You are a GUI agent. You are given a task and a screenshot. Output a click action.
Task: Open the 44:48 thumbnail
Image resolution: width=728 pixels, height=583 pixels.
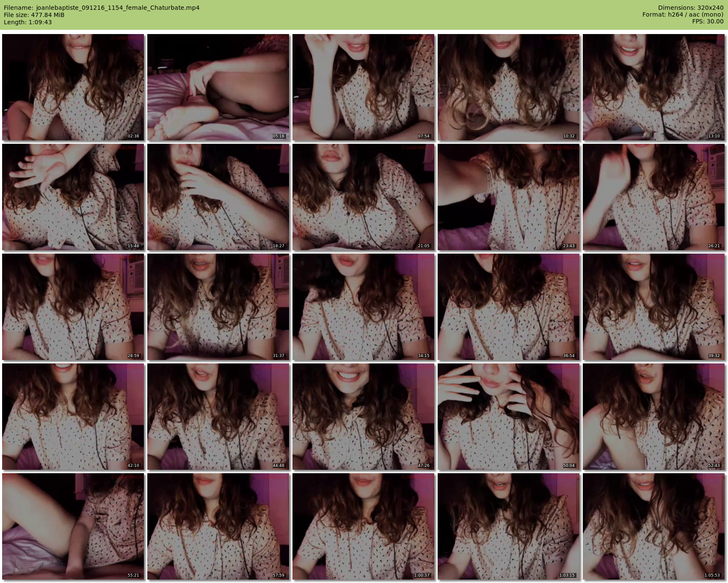[218, 417]
